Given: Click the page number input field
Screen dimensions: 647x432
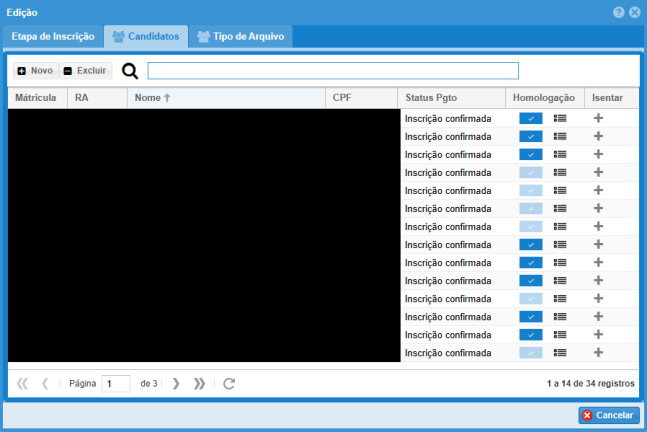Looking at the screenshot, I should click(115, 383).
